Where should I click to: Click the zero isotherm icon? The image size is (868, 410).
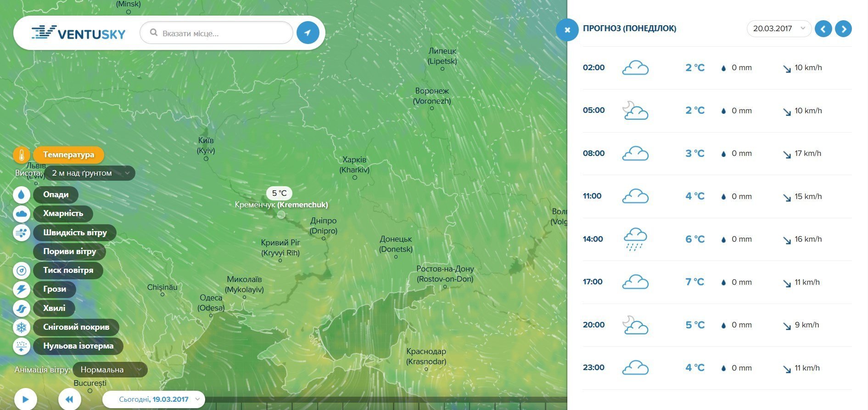pyautogui.click(x=22, y=346)
